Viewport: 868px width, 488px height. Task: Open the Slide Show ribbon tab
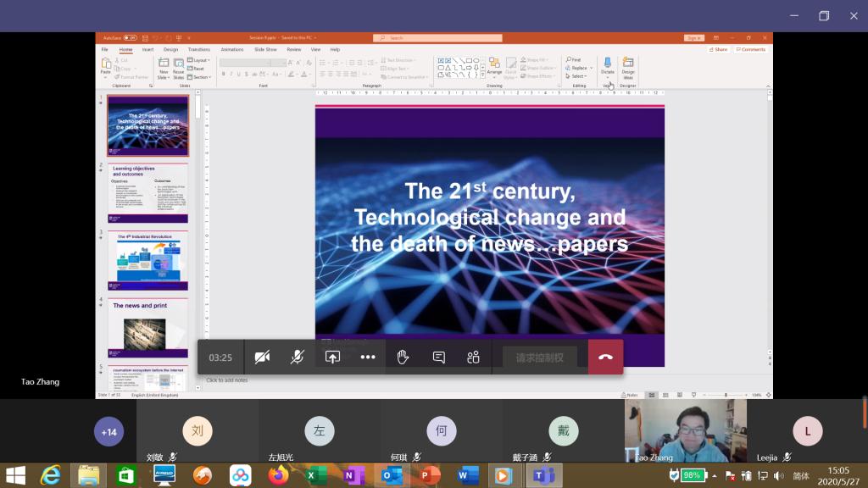coord(265,49)
